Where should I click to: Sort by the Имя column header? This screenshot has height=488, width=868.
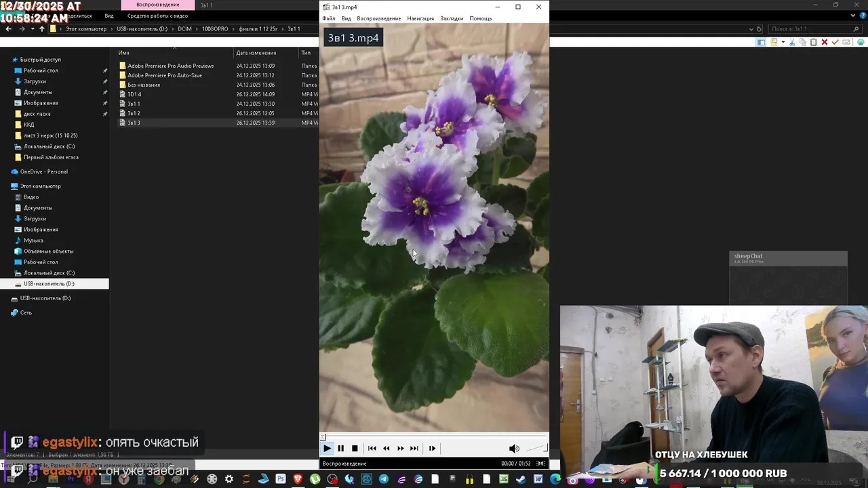pyautogui.click(x=123, y=53)
